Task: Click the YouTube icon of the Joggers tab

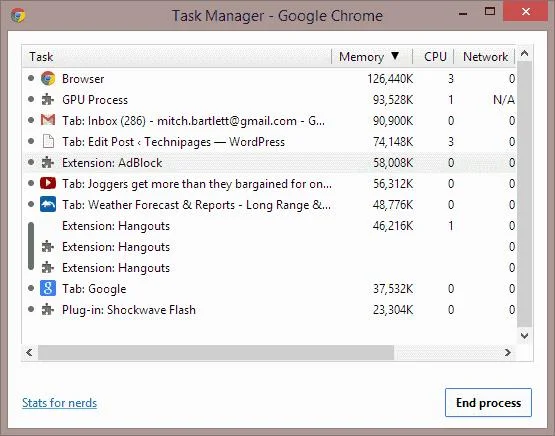Action: click(x=48, y=183)
